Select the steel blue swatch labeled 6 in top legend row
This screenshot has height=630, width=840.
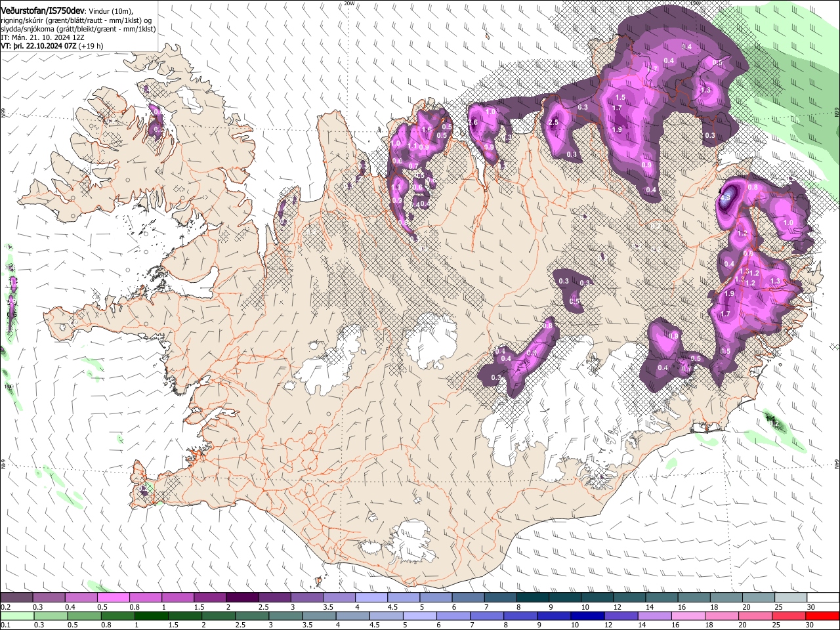(467, 598)
